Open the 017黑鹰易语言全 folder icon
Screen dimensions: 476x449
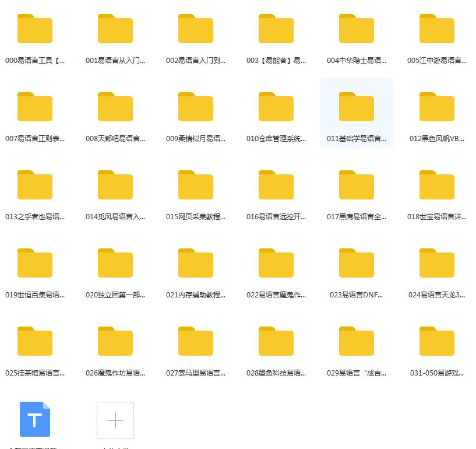point(357,185)
